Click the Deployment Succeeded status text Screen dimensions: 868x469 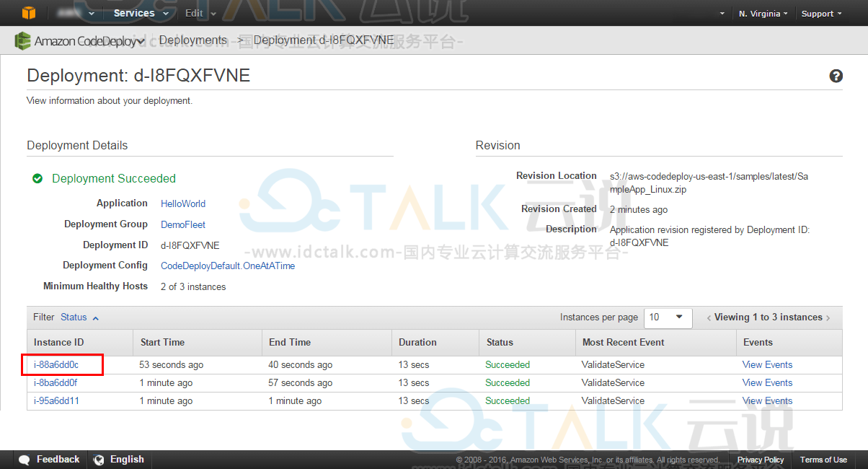click(114, 179)
